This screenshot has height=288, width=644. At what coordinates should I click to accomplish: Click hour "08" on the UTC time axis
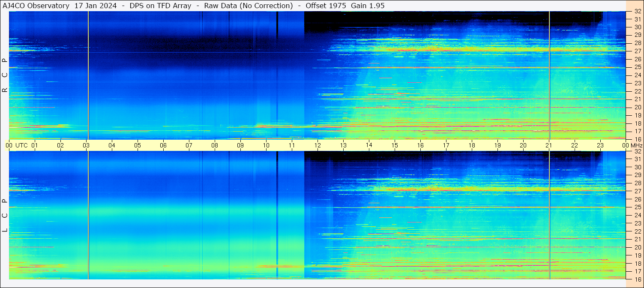[215, 145]
